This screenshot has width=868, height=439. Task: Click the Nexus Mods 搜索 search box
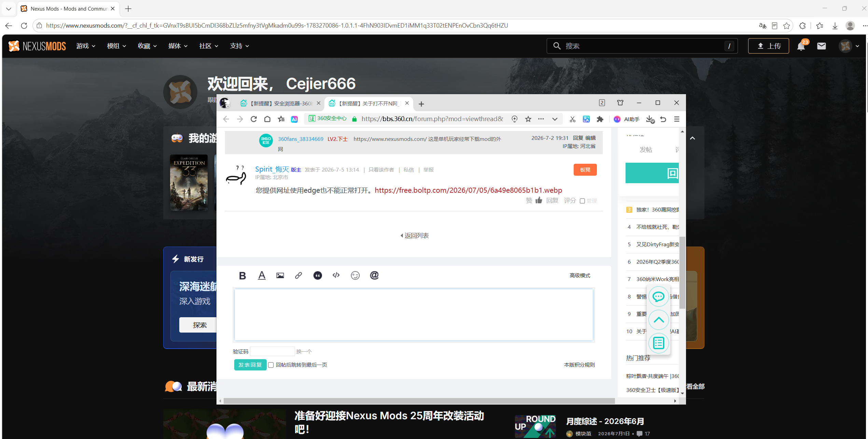pyautogui.click(x=642, y=46)
